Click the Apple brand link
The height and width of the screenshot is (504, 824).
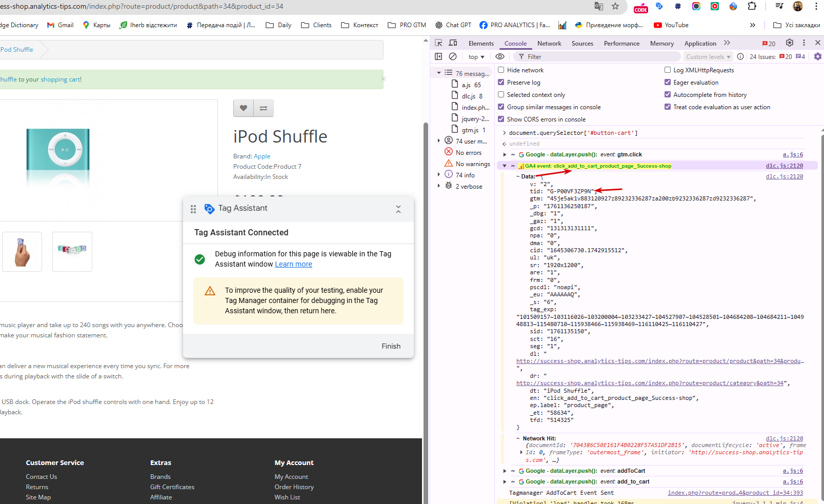point(262,156)
